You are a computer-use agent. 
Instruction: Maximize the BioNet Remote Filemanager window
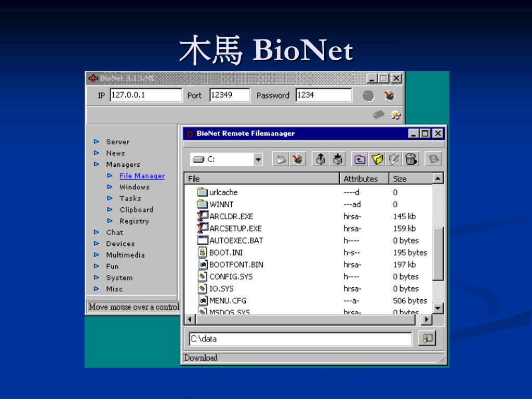coord(425,134)
